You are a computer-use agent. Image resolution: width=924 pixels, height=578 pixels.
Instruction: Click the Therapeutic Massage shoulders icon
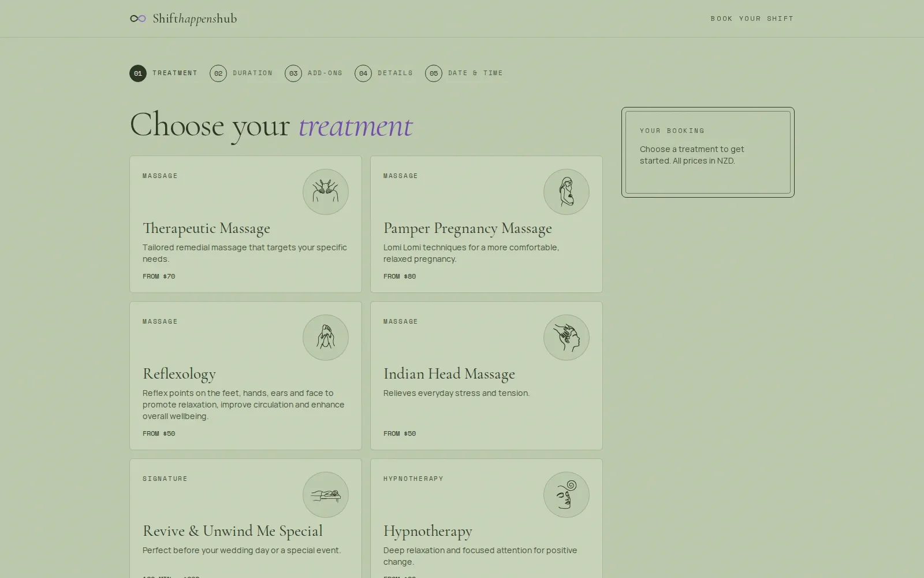coord(326,192)
